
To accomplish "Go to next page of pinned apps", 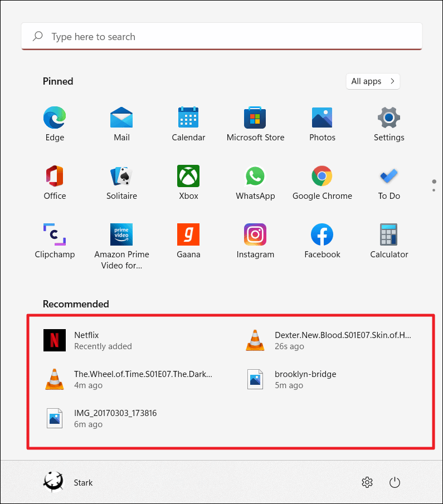I will click(434, 190).
